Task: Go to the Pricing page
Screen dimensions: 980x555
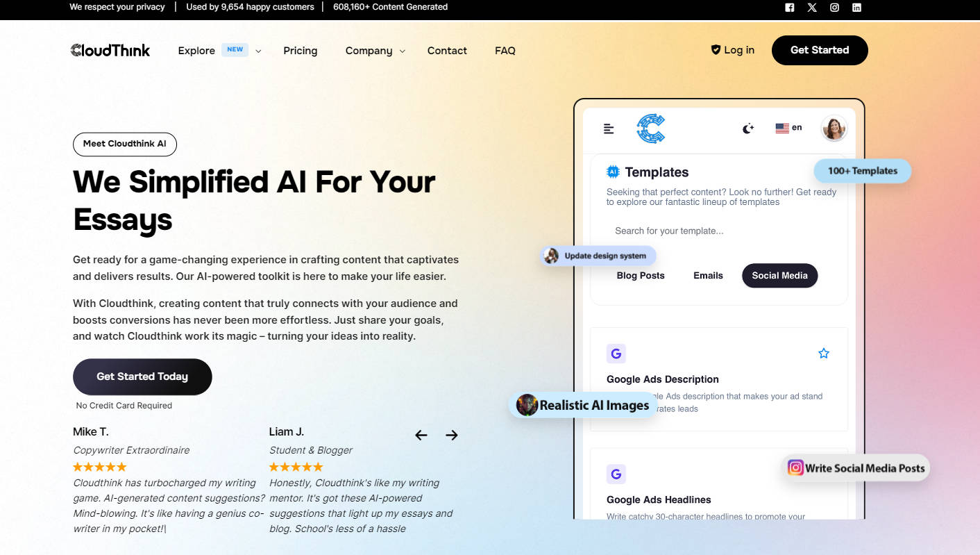Action: point(301,51)
